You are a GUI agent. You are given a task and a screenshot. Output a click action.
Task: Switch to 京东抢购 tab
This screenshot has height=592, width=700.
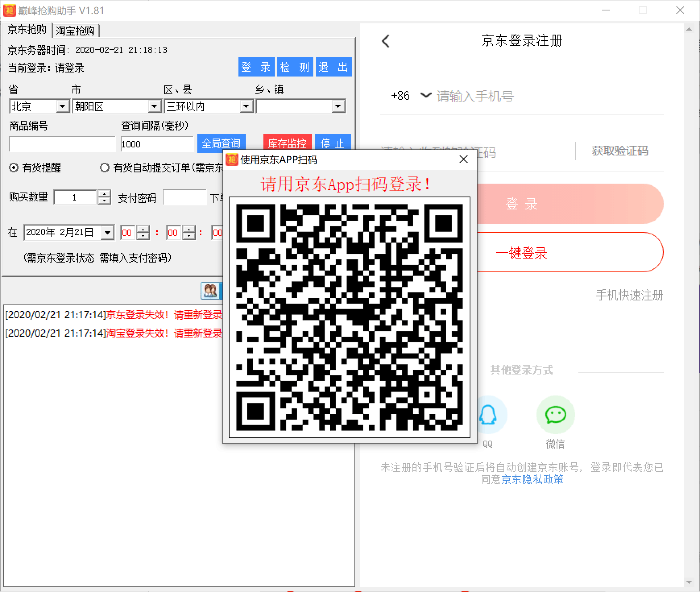[x=27, y=30]
